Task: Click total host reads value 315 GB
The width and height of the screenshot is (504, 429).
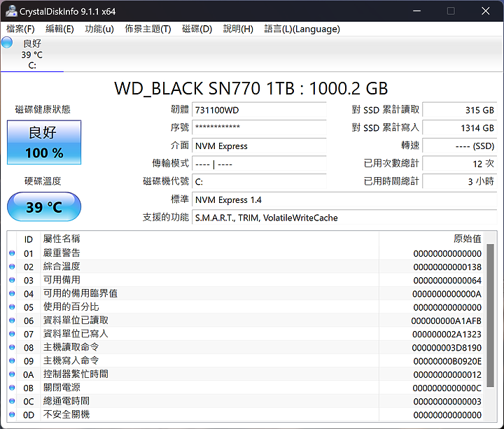Action: coord(460,110)
